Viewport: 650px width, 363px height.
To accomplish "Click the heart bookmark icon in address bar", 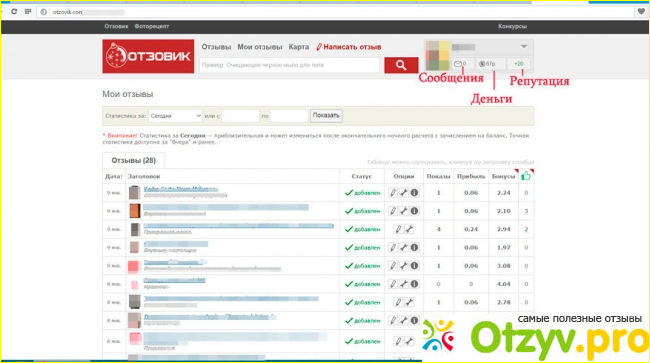I will [x=641, y=12].
